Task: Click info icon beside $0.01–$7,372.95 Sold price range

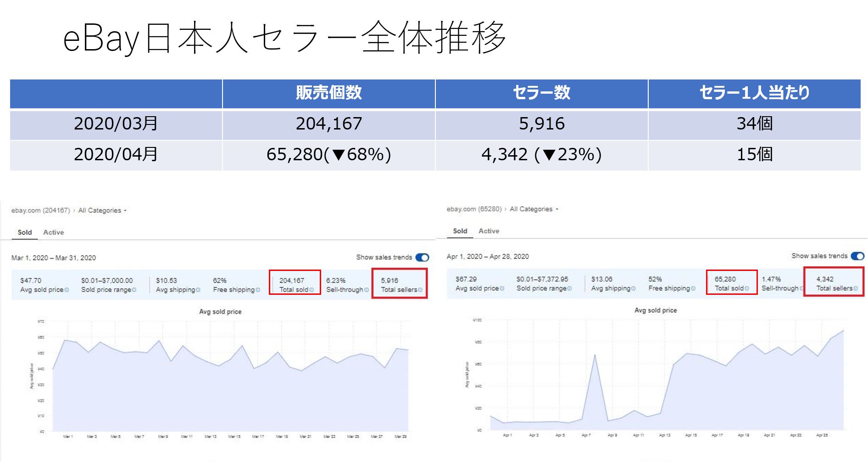Action: (570, 288)
